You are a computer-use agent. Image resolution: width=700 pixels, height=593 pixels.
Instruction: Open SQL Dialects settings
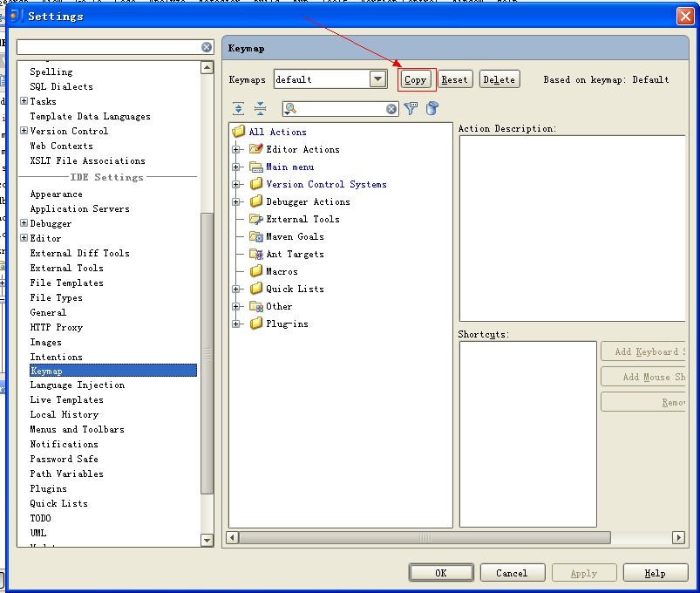click(61, 86)
